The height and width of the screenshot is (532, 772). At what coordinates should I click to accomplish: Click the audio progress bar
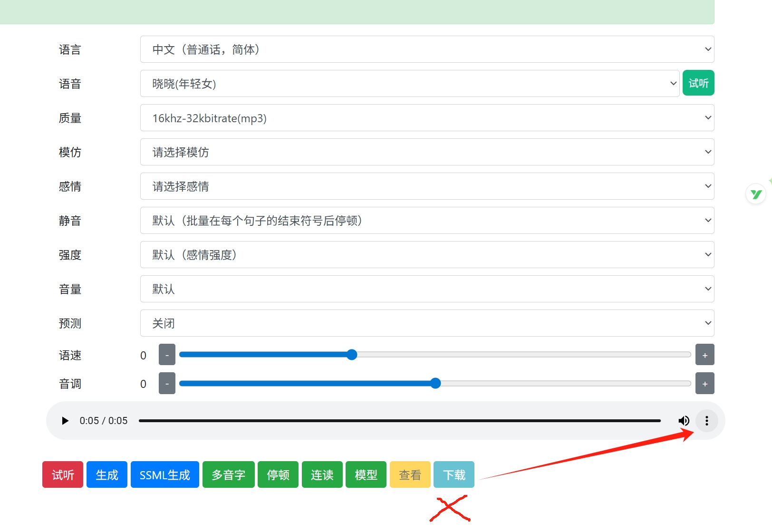click(x=399, y=420)
